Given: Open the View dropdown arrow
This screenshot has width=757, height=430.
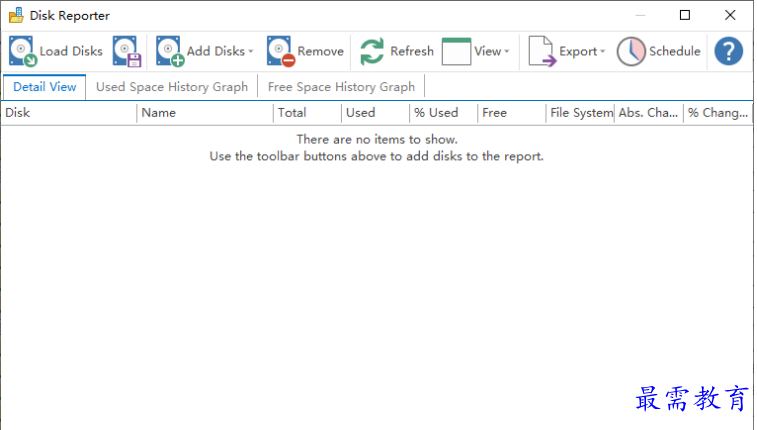Looking at the screenshot, I should click(x=506, y=51).
